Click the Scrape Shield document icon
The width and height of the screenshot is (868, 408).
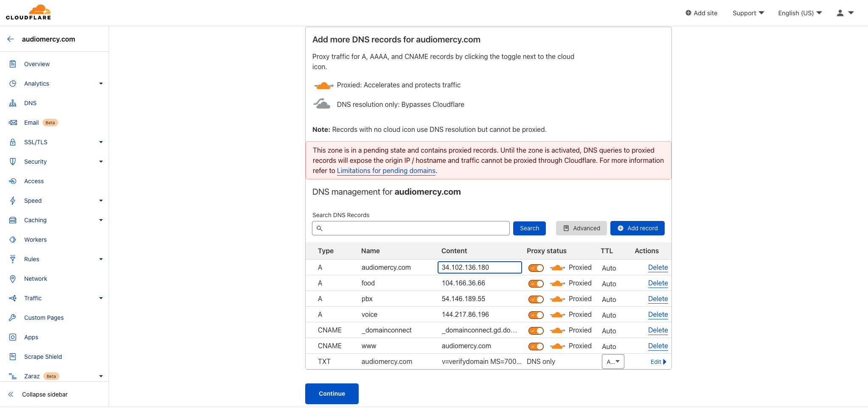13,357
